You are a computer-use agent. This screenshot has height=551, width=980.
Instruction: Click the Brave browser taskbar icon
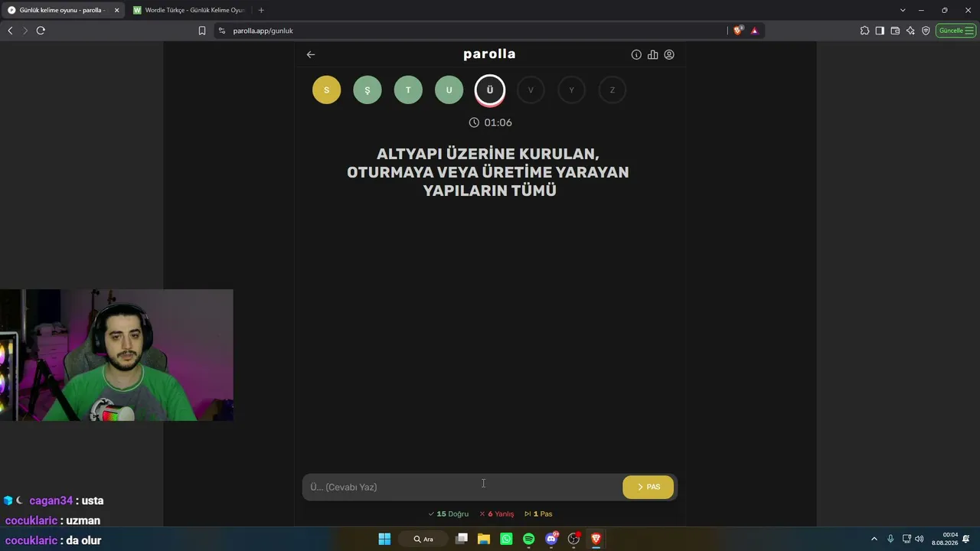(596, 539)
